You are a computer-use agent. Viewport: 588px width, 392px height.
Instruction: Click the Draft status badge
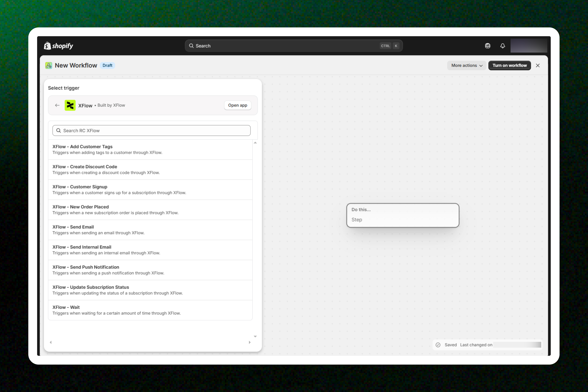click(107, 66)
